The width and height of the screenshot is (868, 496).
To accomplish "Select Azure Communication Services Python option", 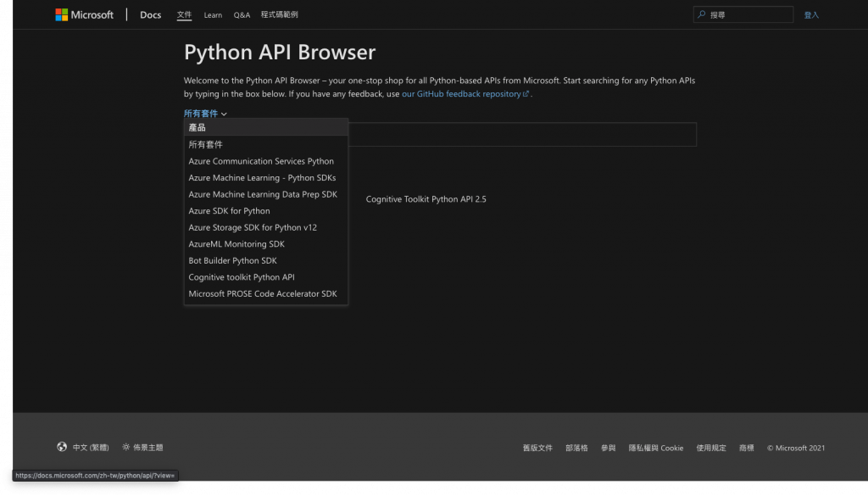I will (261, 161).
